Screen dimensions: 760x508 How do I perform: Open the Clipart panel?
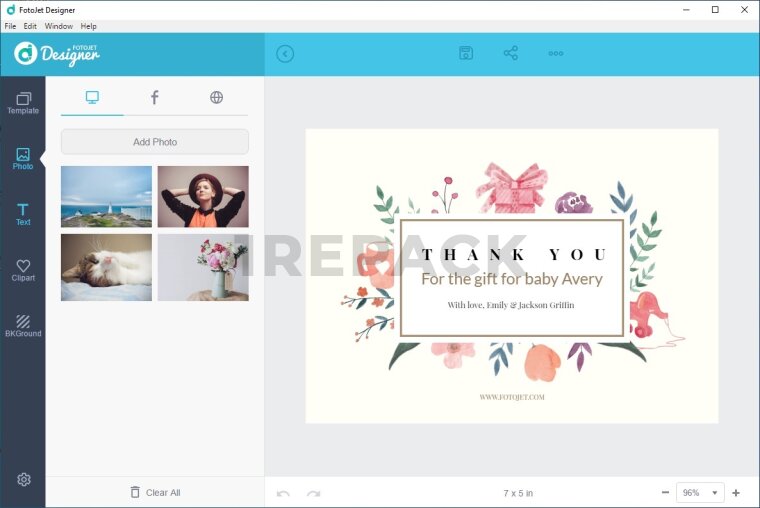coord(23,270)
